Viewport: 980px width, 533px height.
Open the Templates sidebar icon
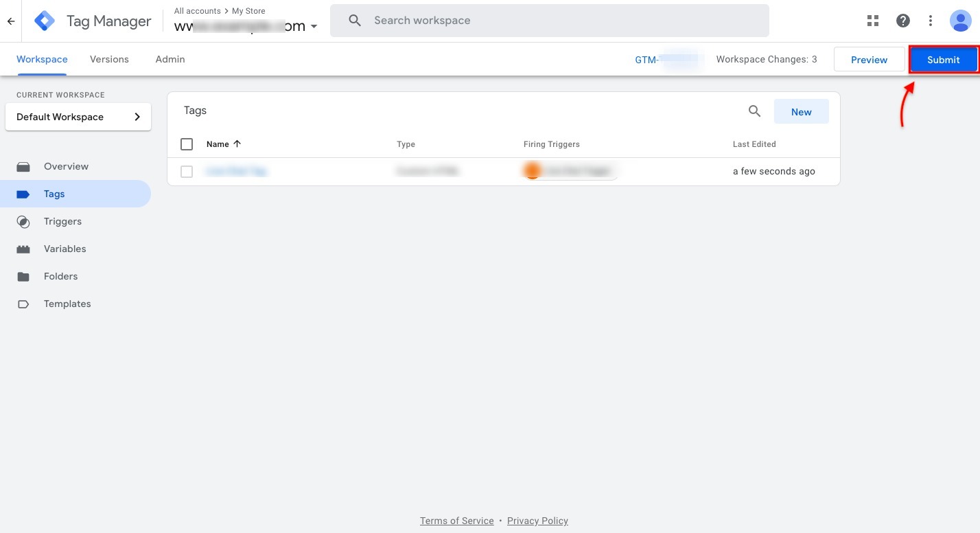(23, 304)
